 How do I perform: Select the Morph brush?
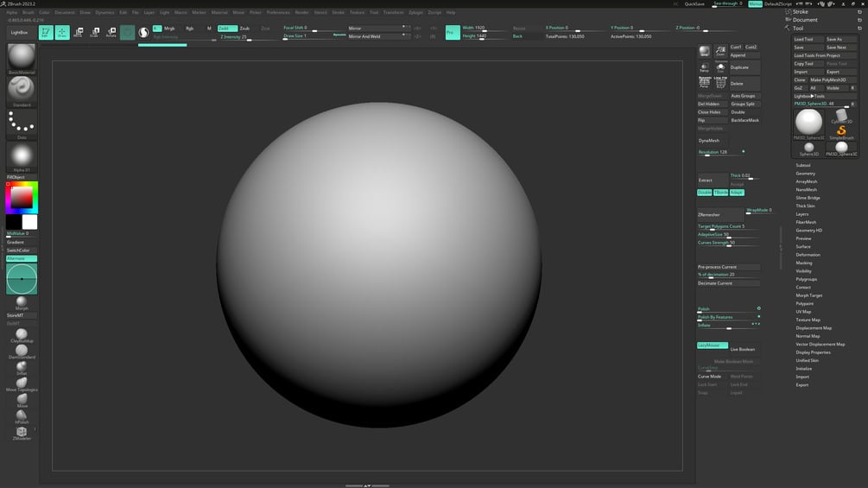tap(22, 302)
